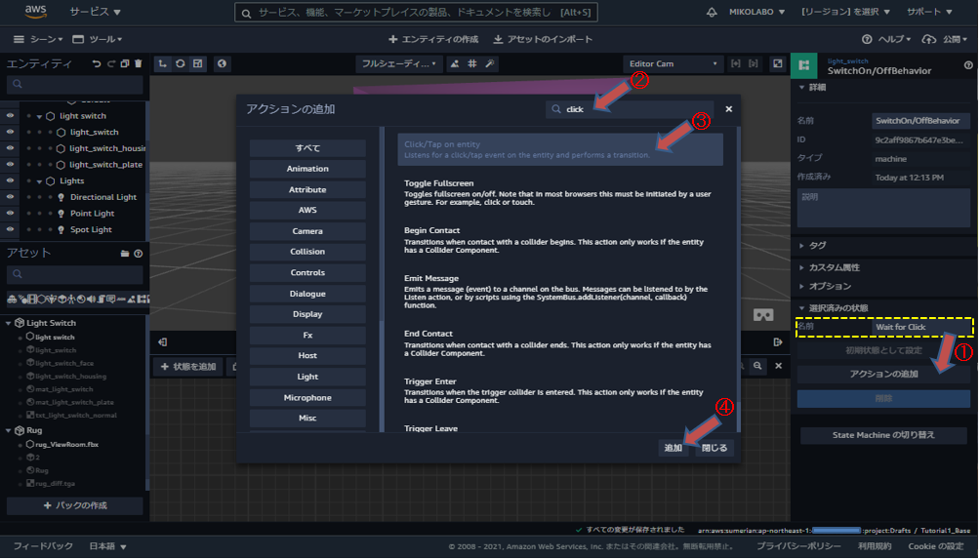Open the Help menu
The width and height of the screenshot is (980, 560).
(885, 39)
